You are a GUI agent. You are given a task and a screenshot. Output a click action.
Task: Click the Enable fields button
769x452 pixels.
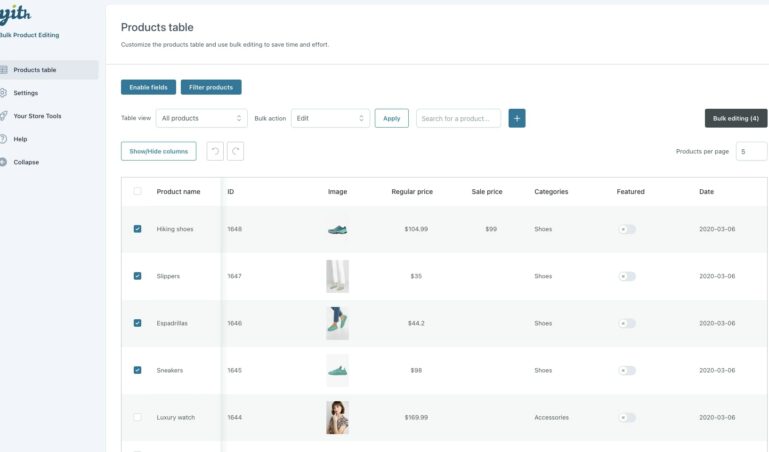pos(149,87)
